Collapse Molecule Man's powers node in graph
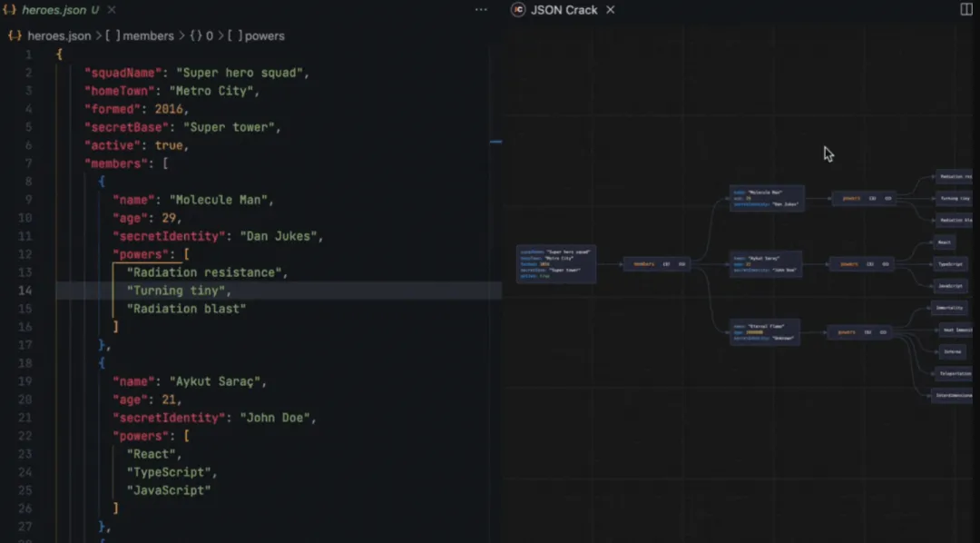The width and height of the screenshot is (980, 543). (x=887, y=199)
